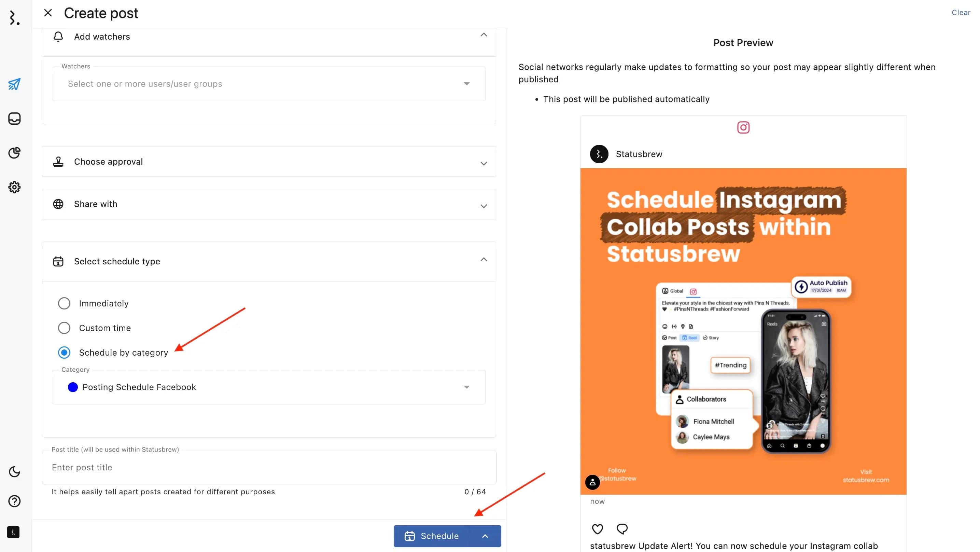This screenshot has height=552, width=980.
Task: Click the Select watchers dropdown field
Action: (268, 83)
